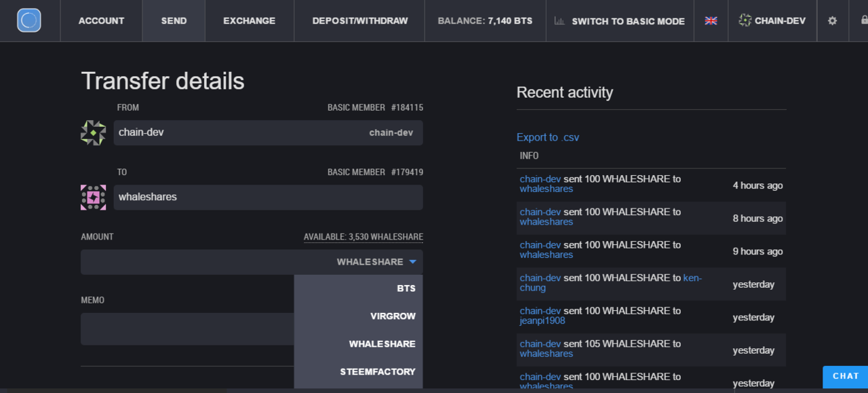Click Available: 3,530 WHALESHARE link
The height and width of the screenshot is (393, 868).
pyautogui.click(x=363, y=237)
